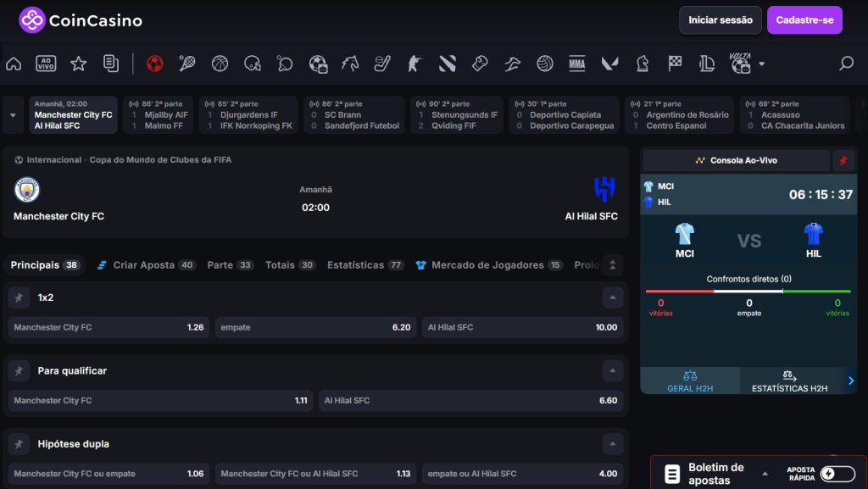The image size is (868, 489).
Task: Open Deportivo Capiata vs Deportivo Carapegua match
Action: pos(565,115)
